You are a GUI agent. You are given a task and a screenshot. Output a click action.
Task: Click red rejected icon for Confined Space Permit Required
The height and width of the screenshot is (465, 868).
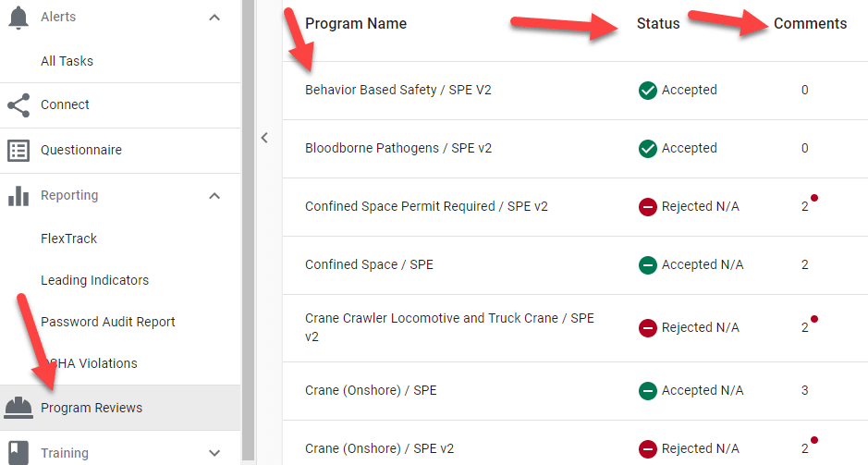tap(648, 207)
